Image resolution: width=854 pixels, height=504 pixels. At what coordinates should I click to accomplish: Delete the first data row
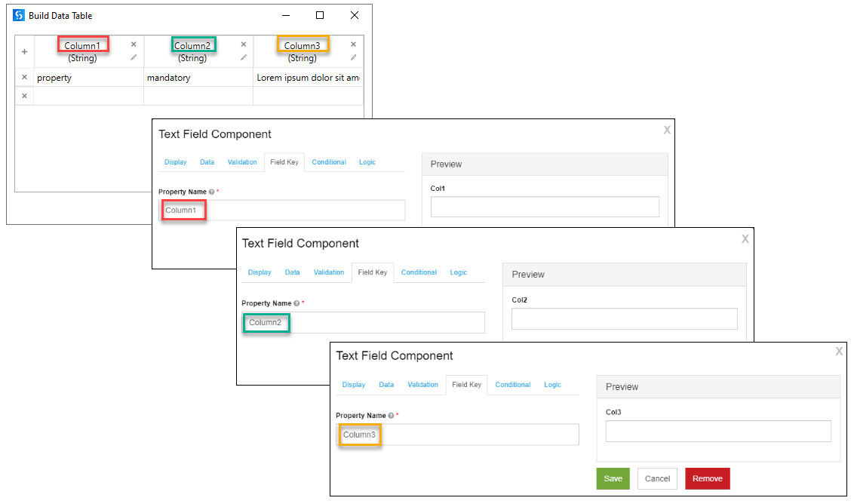point(24,77)
